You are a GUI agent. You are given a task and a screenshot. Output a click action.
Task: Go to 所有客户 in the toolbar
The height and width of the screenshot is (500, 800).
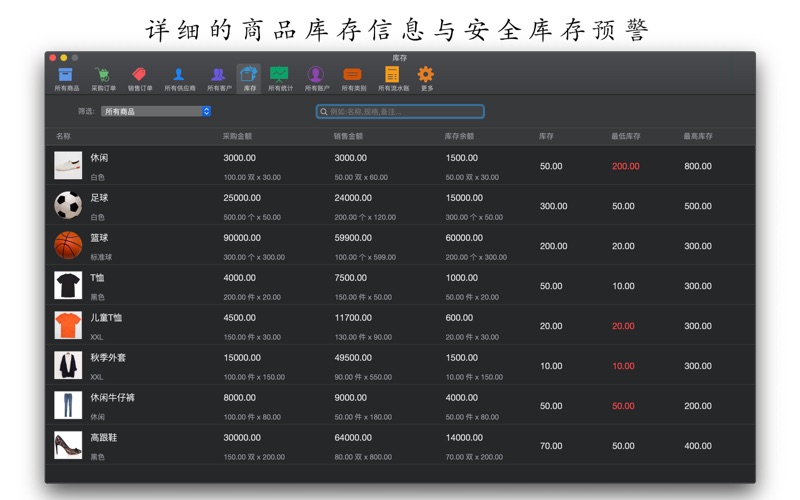217,77
